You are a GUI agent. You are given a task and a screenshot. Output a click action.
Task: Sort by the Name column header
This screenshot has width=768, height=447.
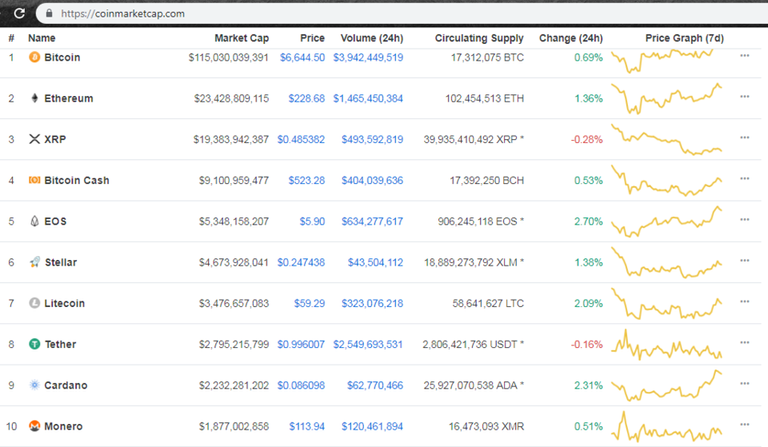click(42, 38)
